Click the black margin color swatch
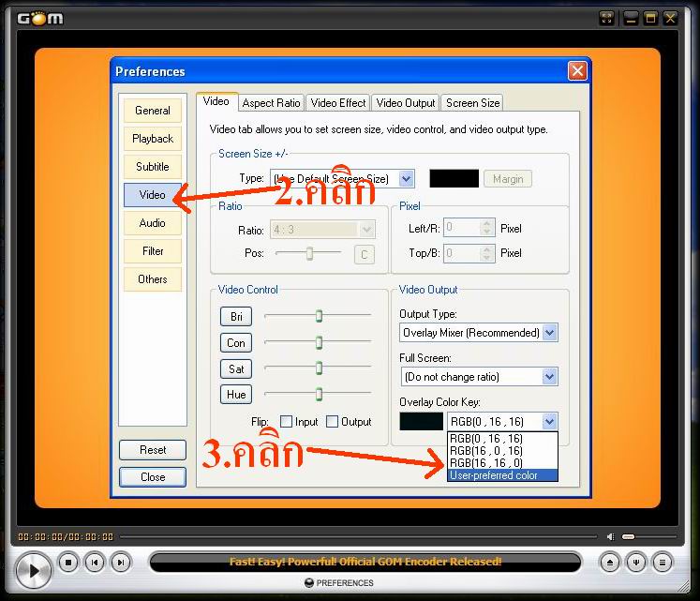The width and height of the screenshot is (700, 601). [x=454, y=179]
